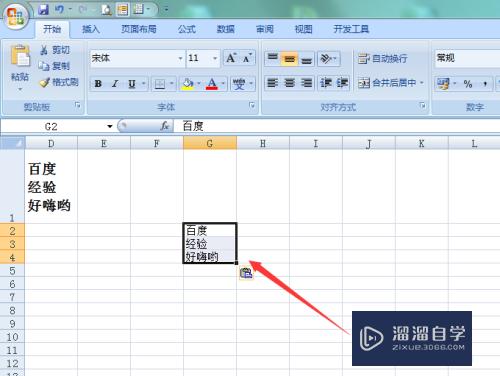The image size is (500, 376).
Task: Click the phonetic guide 文 icon
Action: coord(239,84)
